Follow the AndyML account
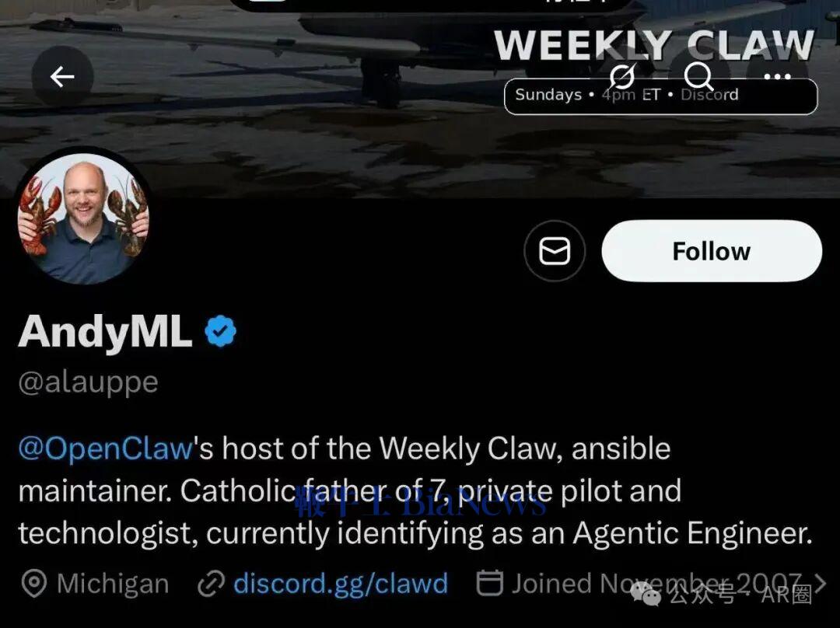The height and width of the screenshot is (628, 840). tap(712, 251)
